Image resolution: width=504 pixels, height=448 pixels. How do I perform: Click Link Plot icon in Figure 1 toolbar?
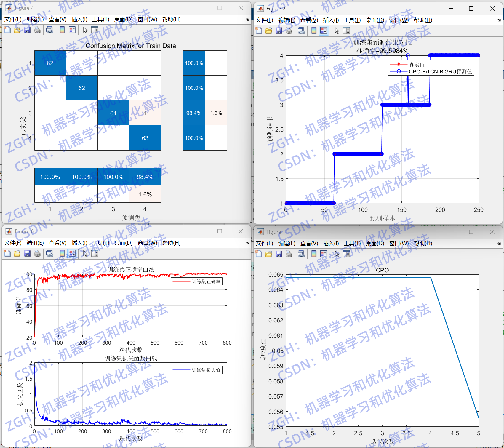click(x=301, y=254)
